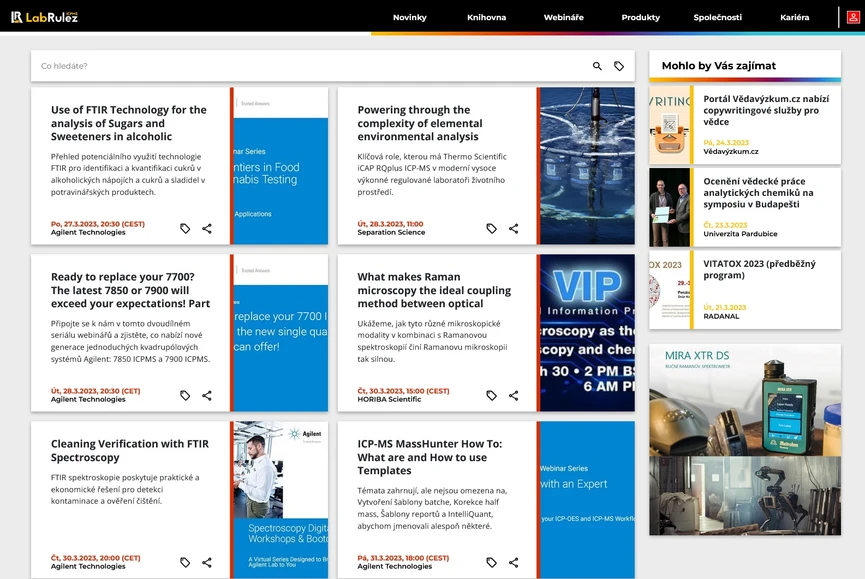Click 'Čt, 30.3.2023, 20:00 (CET)' date
865x579 pixels.
[95, 558]
